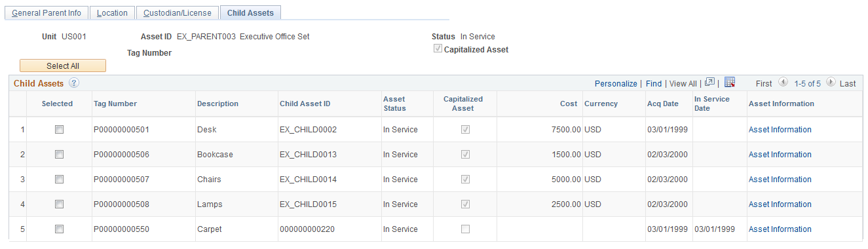Select checkbox for Chairs row

click(59, 180)
